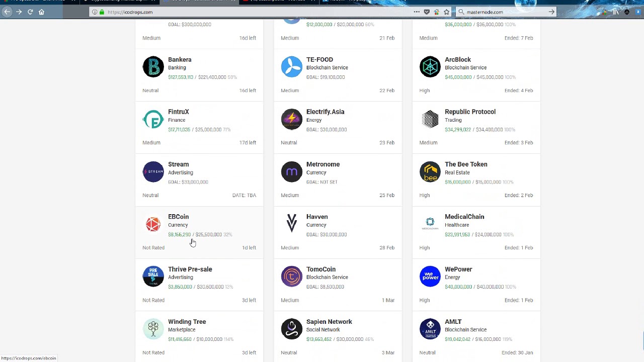Open the FintruX logo icon

tap(153, 119)
